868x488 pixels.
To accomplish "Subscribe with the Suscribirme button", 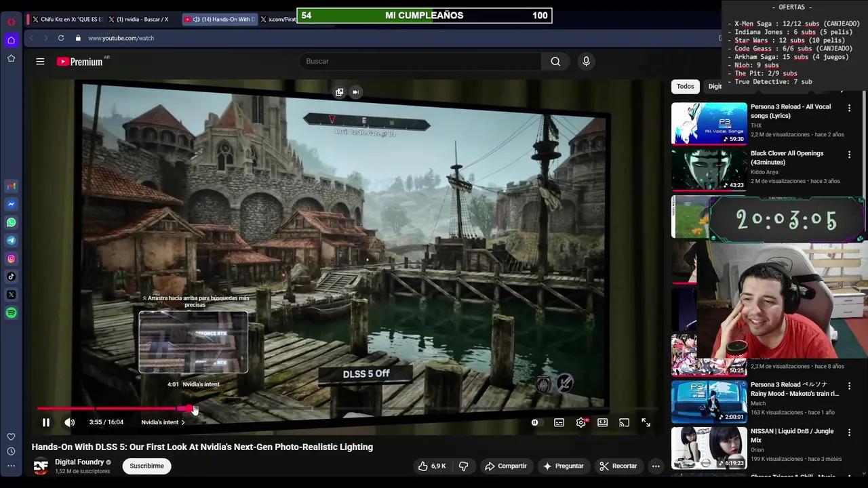I will point(147,466).
